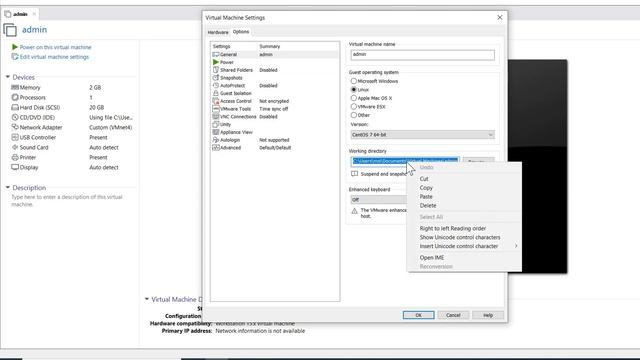Select Other guest OS radio button
Image resolution: width=640 pixels, height=360 pixels.
(x=354, y=115)
